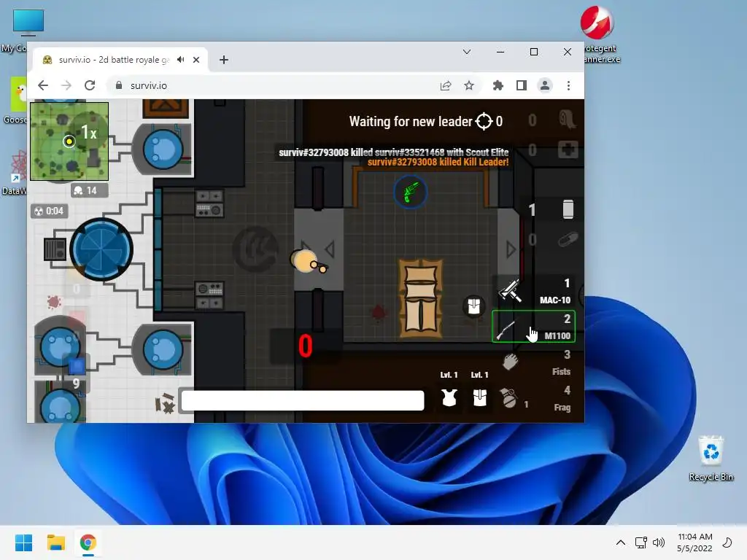Image resolution: width=747 pixels, height=560 pixels.
Task: Expand the tab search dropdown
Action: pyautogui.click(x=467, y=52)
